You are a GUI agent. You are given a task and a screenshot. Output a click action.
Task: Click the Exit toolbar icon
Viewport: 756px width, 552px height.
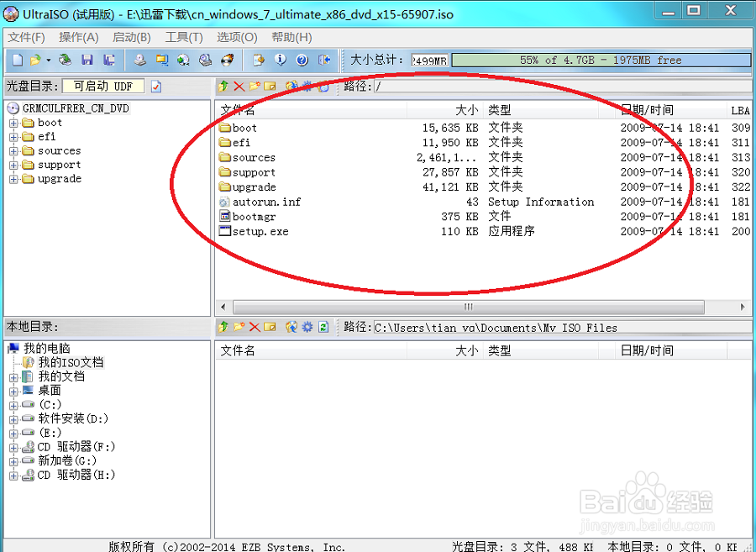[x=324, y=60]
